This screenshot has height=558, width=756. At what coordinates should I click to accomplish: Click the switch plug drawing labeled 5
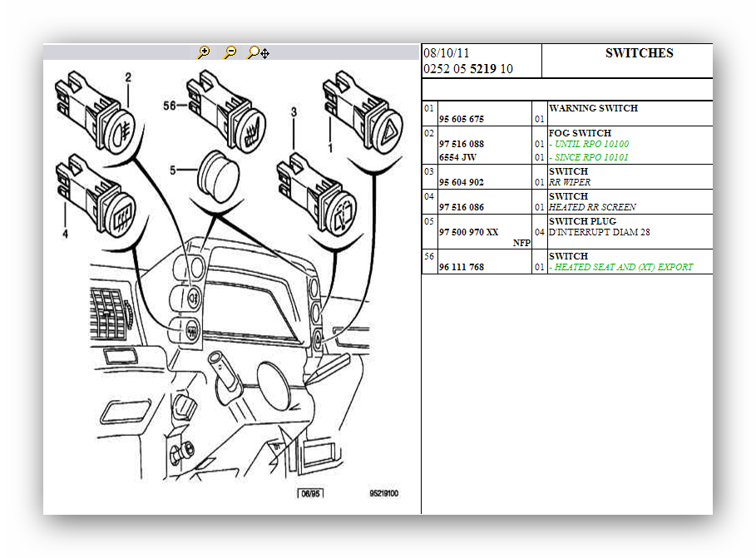point(218,176)
